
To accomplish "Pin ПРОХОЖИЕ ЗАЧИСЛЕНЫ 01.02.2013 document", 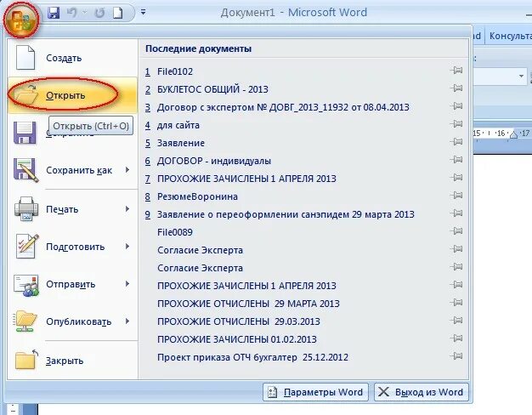I will (456, 338).
